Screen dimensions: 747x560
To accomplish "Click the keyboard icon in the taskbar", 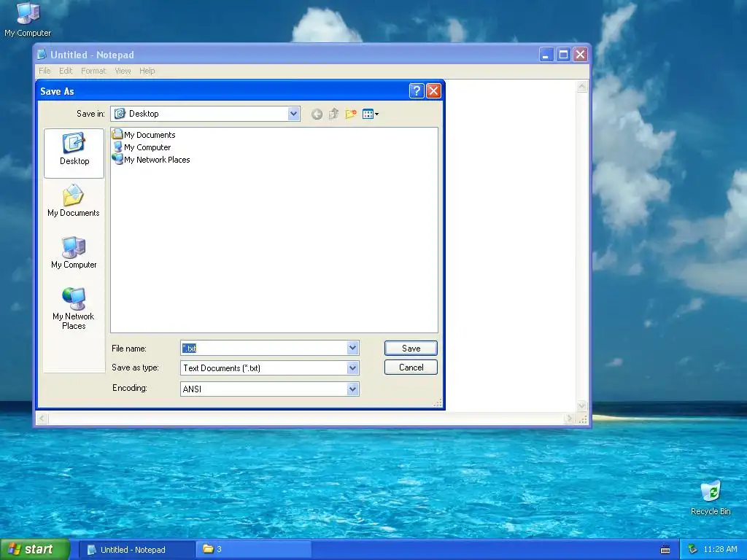I will (665, 550).
